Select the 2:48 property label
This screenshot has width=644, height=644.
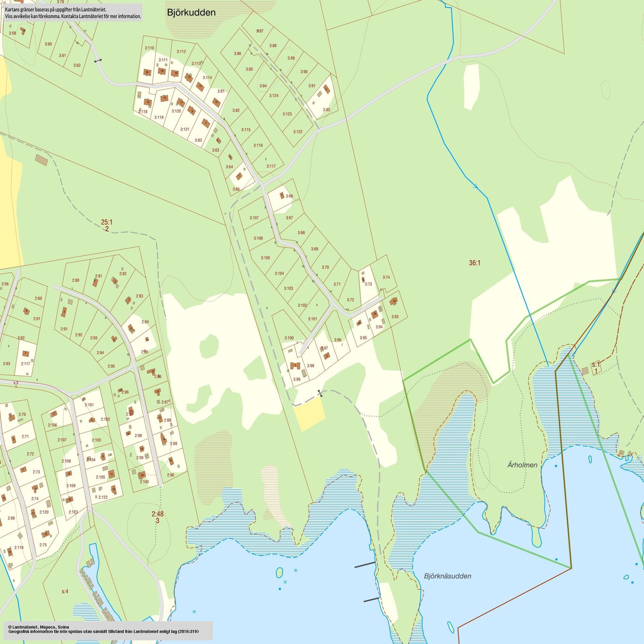point(158,514)
